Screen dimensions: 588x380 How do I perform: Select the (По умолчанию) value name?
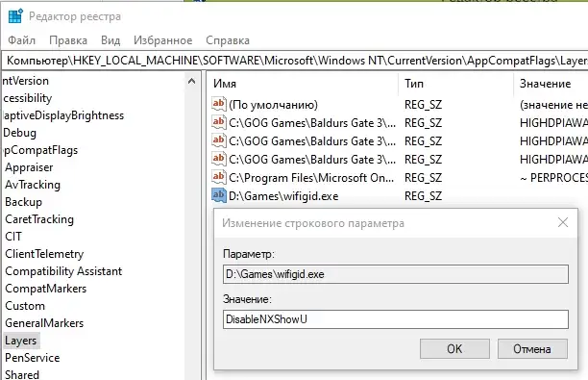click(x=274, y=105)
